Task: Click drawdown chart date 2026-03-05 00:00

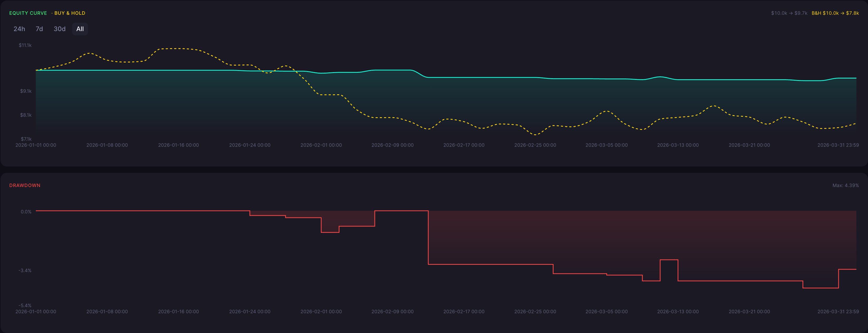Action: point(606,311)
